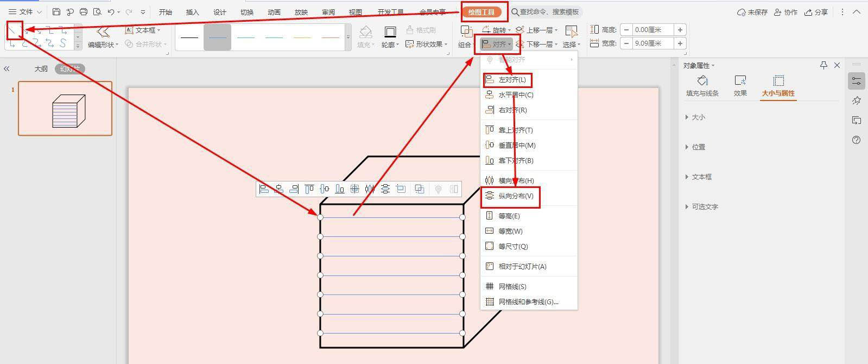Switch to the 插入 ribbon tab

pos(193,12)
